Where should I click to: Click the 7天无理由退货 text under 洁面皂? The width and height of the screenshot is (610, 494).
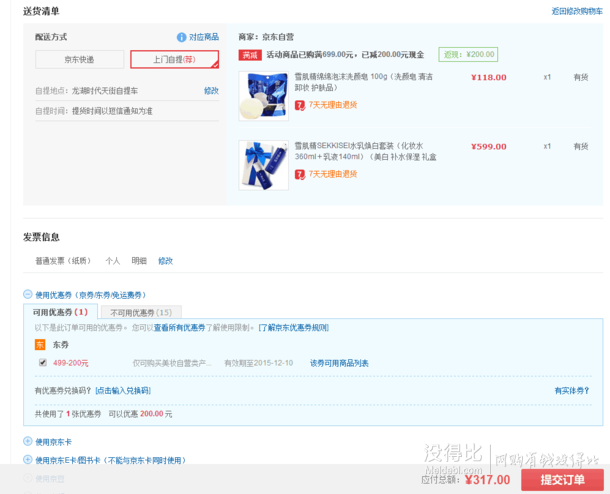pos(333,105)
